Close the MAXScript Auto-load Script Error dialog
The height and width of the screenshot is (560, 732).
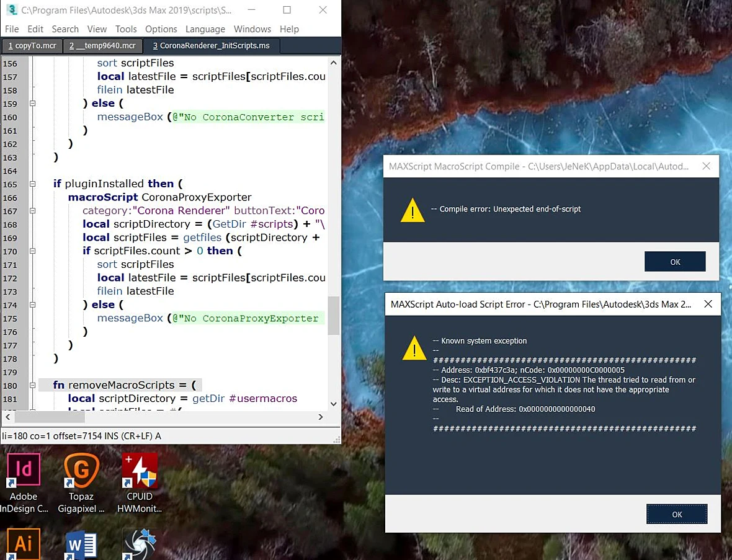click(708, 304)
